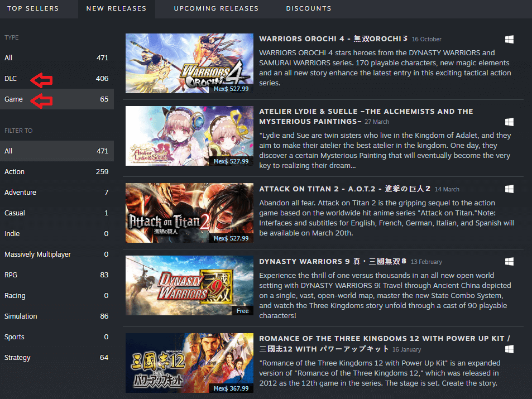Switch to the New Releases tab
Viewport: 532px width, 399px height.
point(116,8)
